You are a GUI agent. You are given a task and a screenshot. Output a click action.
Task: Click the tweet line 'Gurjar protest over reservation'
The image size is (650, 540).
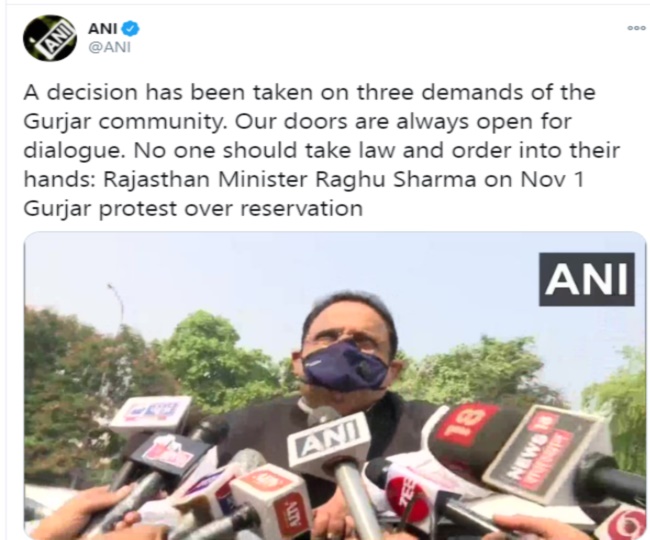tap(193, 208)
